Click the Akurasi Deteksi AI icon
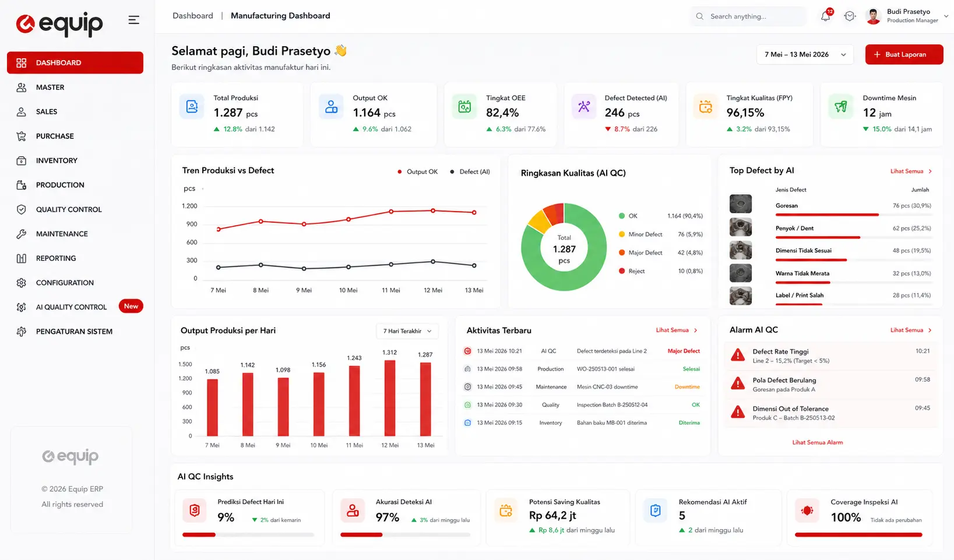The height and width of the screenshot is (560, 954). coord(353,511)
